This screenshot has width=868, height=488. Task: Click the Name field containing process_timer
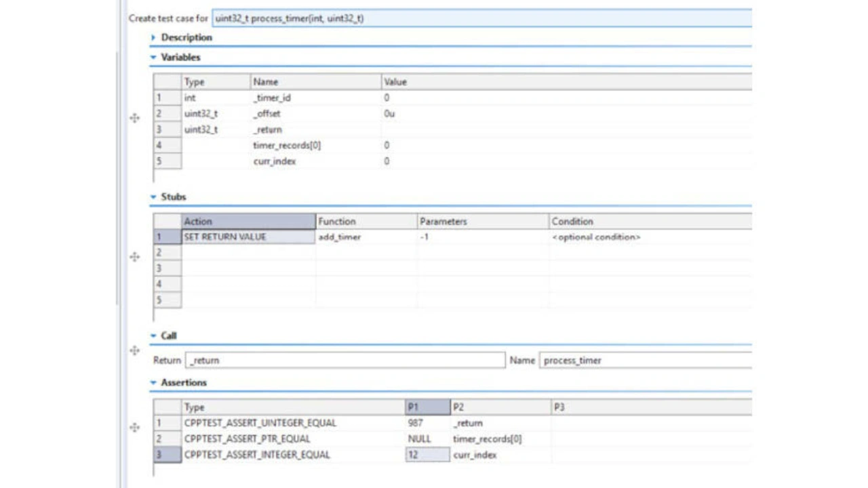pos(644,361)
